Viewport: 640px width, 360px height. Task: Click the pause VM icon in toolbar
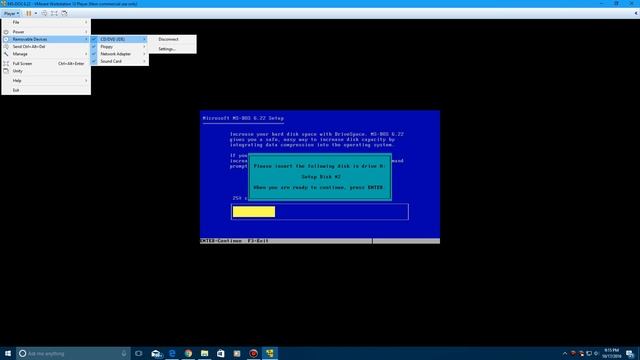point(29,13)
